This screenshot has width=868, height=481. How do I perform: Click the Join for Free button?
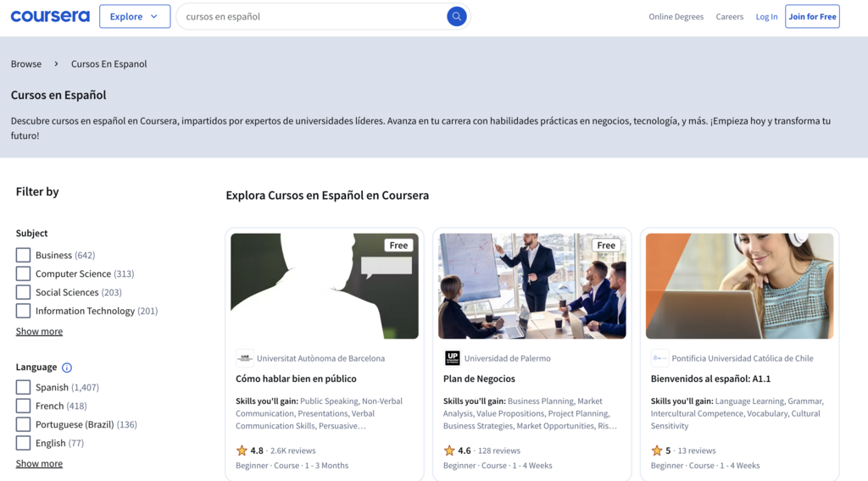[x=812, y=17]
